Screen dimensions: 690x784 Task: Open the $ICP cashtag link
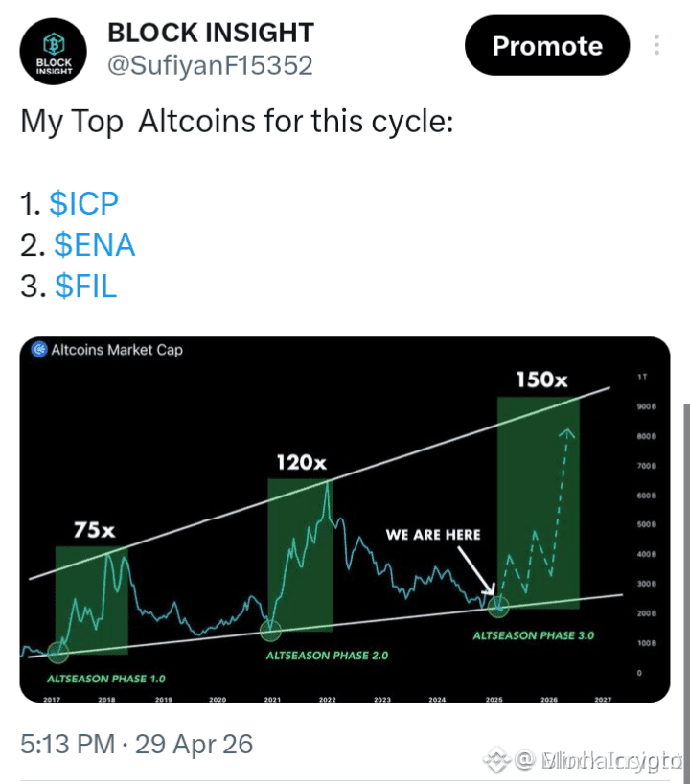tap(83, 203)
